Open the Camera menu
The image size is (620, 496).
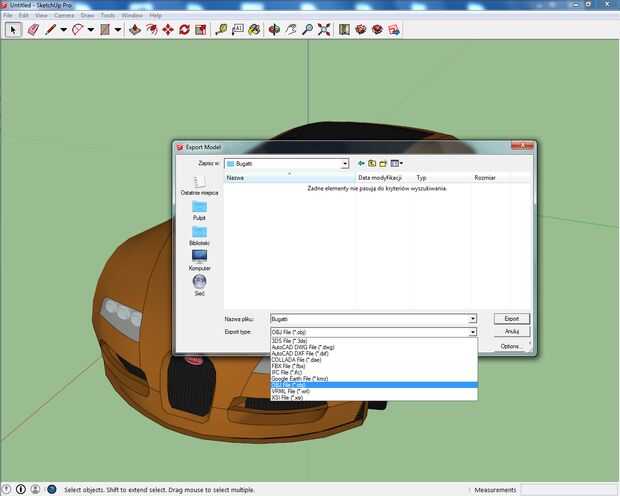click(64, 15)
